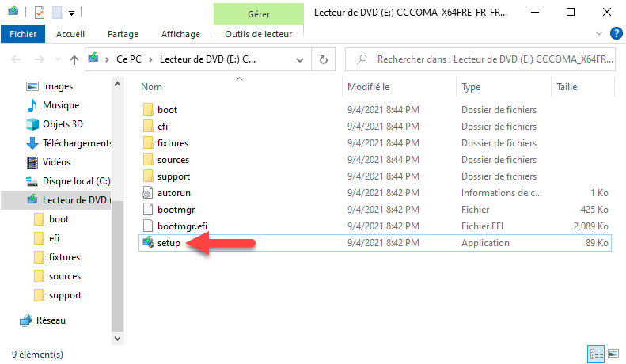This screenshot has height=364, width=626.
Task: Select the efi folder in file list
Action: [162, 127]
